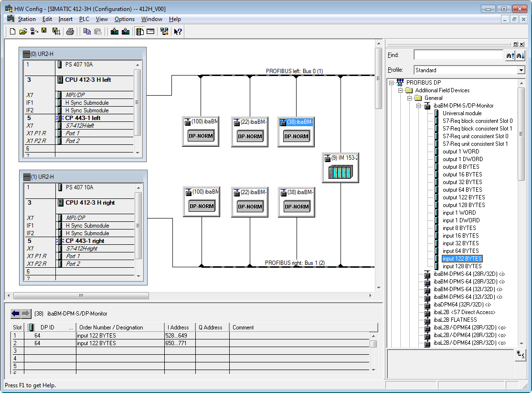Open the Options menu

tap(125, 19)
